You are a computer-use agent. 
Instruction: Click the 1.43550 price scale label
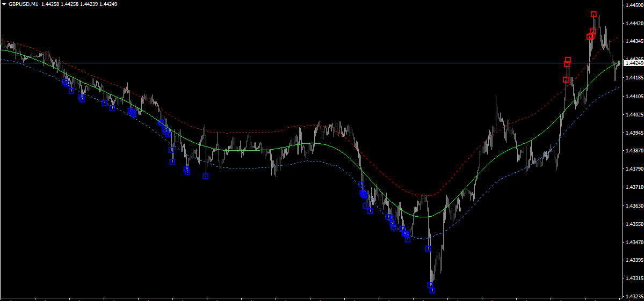633,224
